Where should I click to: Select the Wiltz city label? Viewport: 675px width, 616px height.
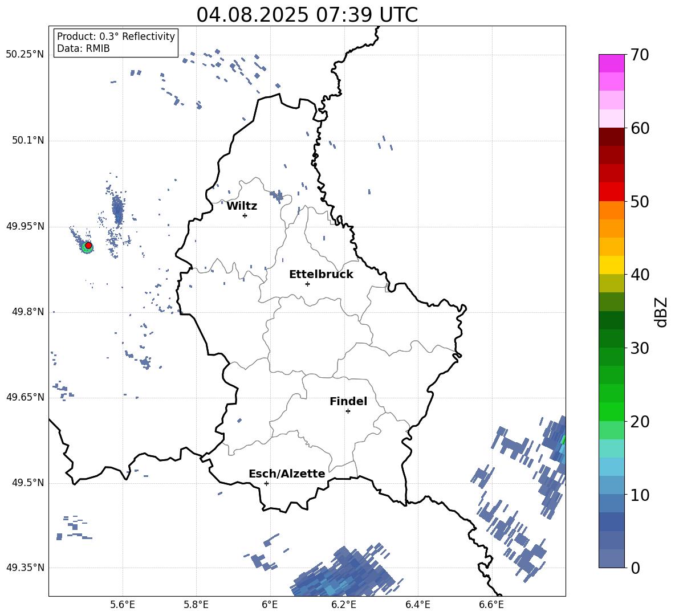click(242, 206)
